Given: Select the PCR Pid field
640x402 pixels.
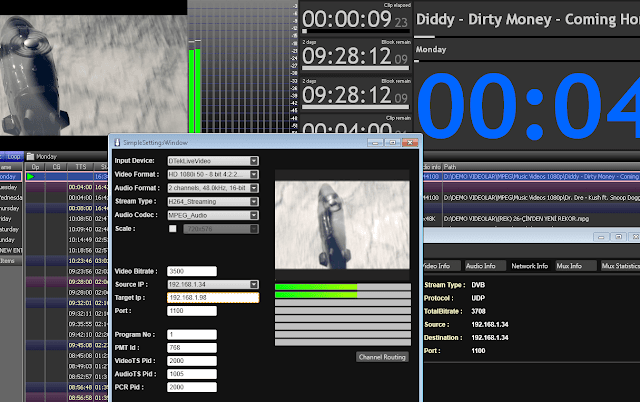Looking at the screenshot, I should click(192, 387).
